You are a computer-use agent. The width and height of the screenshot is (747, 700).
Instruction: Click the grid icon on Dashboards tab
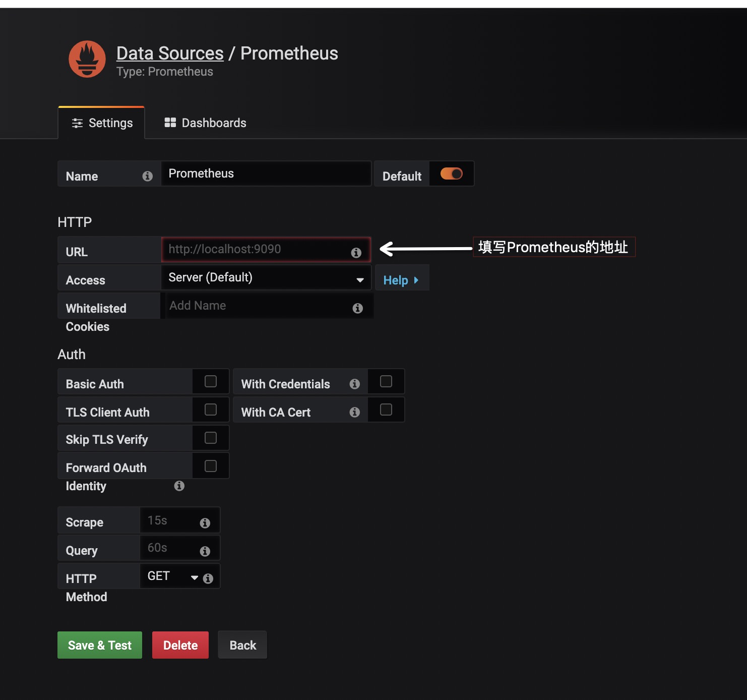[x=170, y=122]
